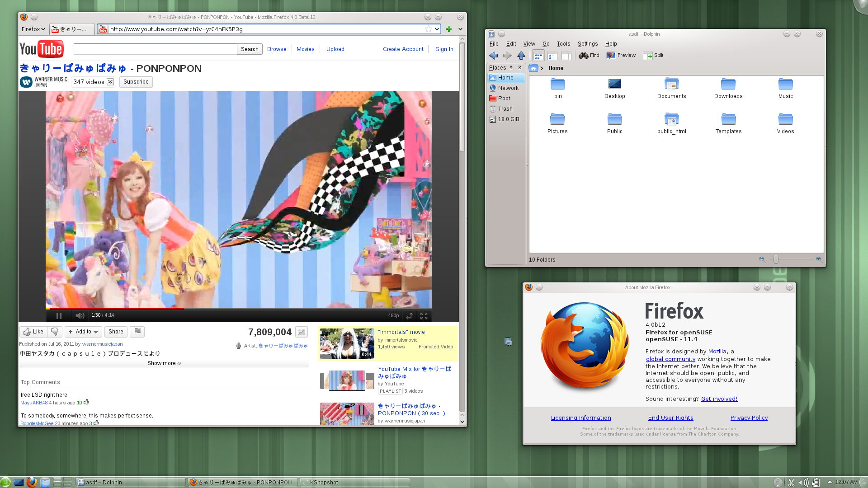Image resolution: width=868 pixels, height=488 pixels.
Task: Go back in Dolphin
Action: click(494, 56)
